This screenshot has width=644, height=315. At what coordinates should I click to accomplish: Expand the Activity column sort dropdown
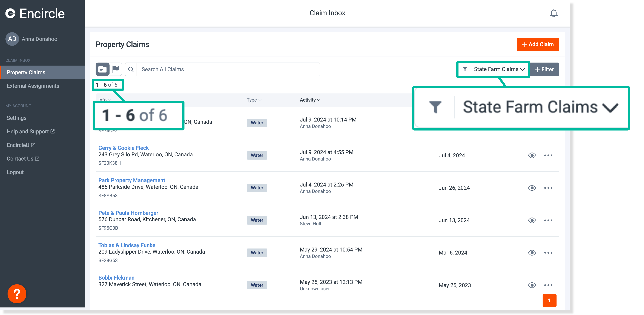[310, 100]
